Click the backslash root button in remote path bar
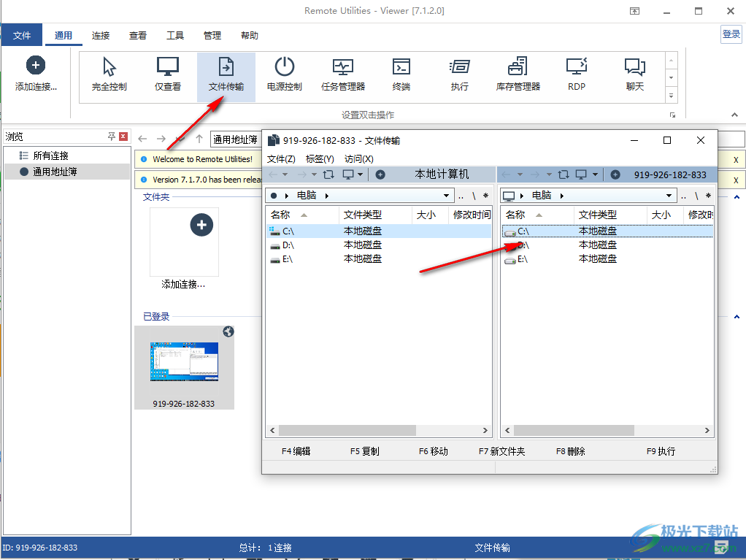746x560 pixels. coord(696,196)
